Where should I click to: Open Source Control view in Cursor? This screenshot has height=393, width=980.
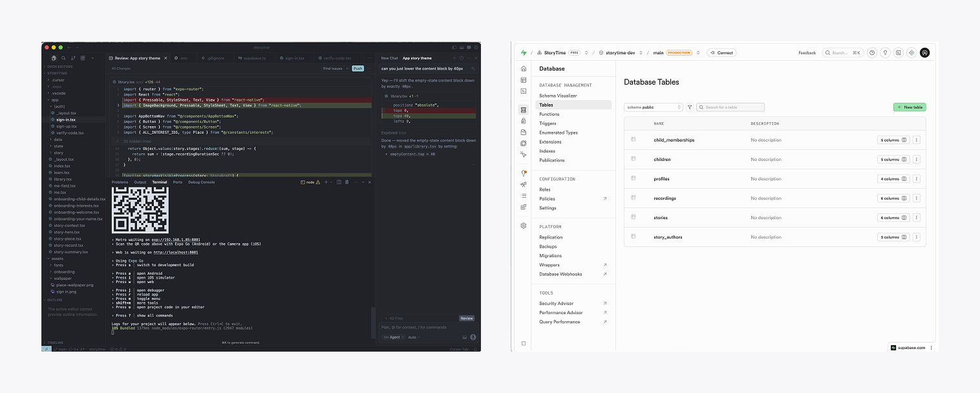[x=73, y=58]
